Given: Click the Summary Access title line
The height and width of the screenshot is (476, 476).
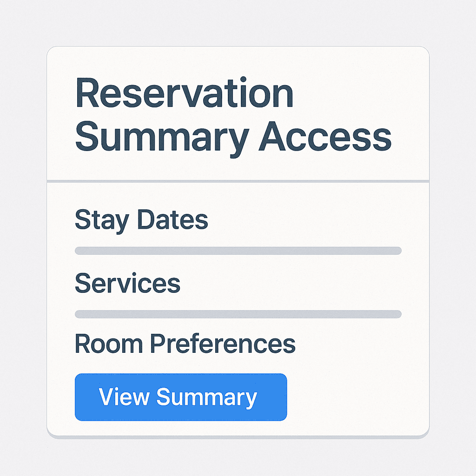Looking at the screenshot, I should pos(232,137).
